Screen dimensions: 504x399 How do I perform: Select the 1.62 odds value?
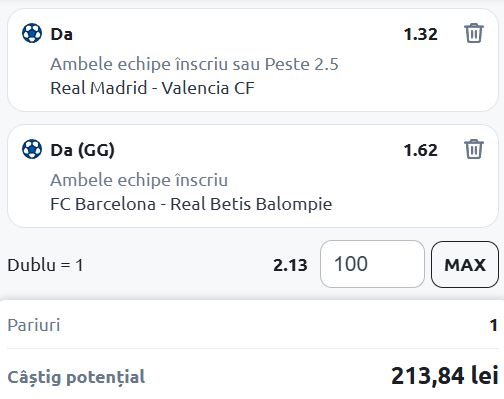point(420,150)
